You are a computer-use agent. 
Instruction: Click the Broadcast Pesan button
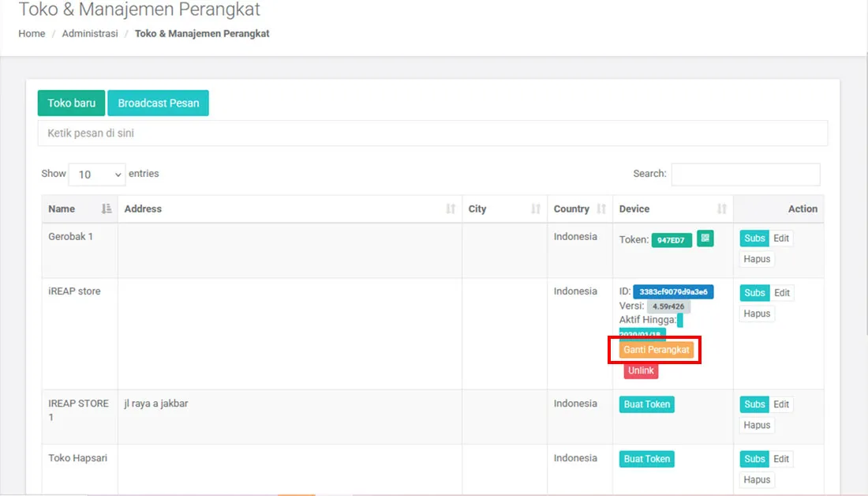pyautogui.click(x=159, y=103)
